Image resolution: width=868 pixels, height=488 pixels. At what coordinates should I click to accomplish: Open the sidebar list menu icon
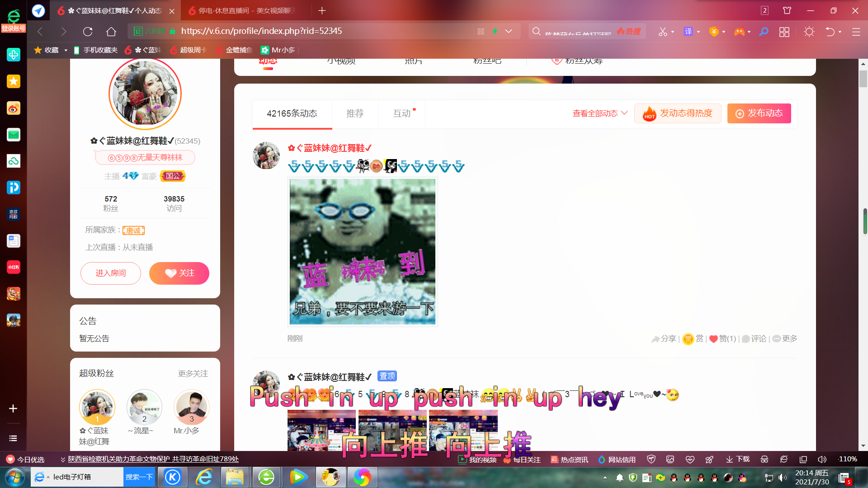[13, 438]
